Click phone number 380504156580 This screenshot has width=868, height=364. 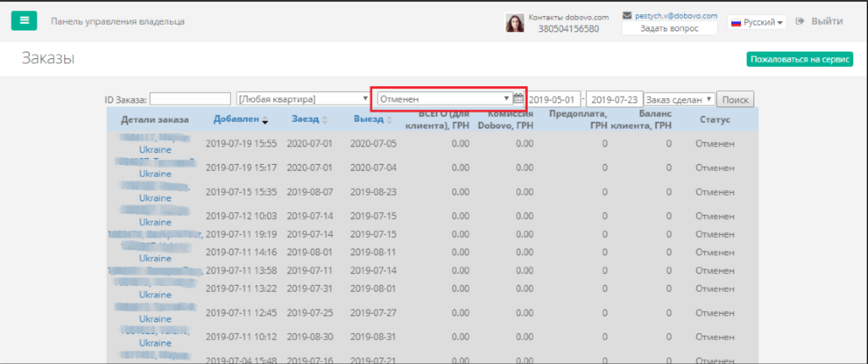pos(569,29)
